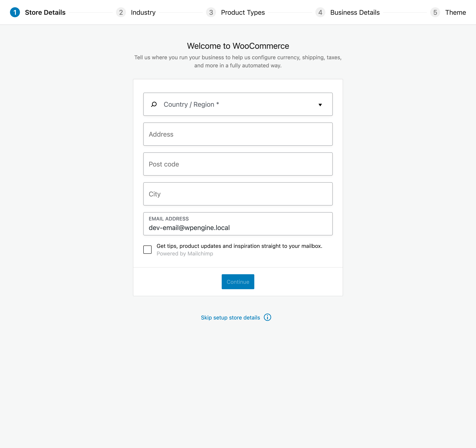This screenshot has width=476, height=448.
Task: Click the step 1 circle icon
Action: pyautogui.click(x=15, y=12)
